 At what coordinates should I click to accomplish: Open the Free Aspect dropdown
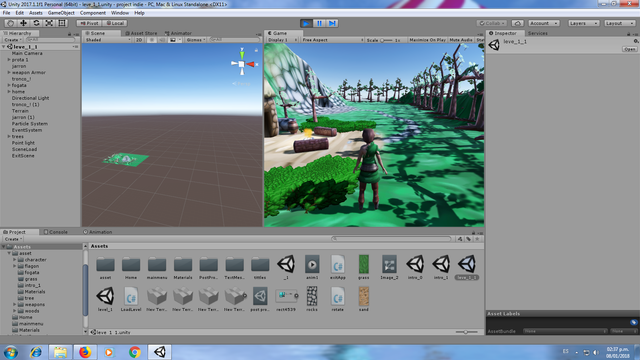(332, 40)
